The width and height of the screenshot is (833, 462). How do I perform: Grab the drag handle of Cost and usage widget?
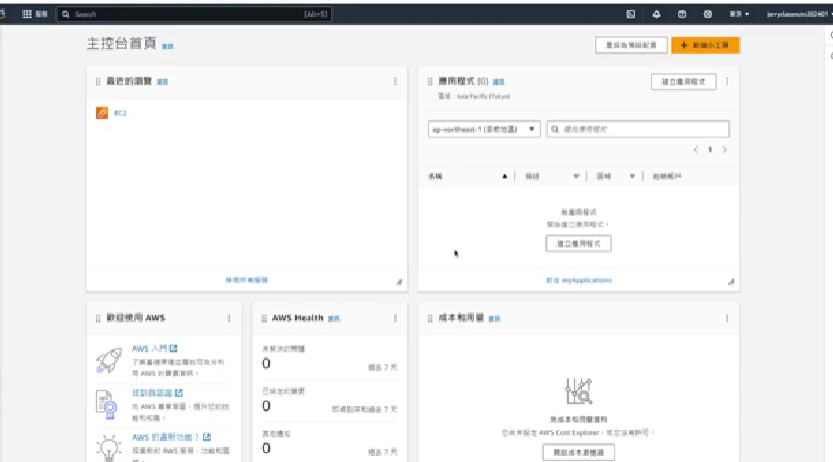pos(430,318)
